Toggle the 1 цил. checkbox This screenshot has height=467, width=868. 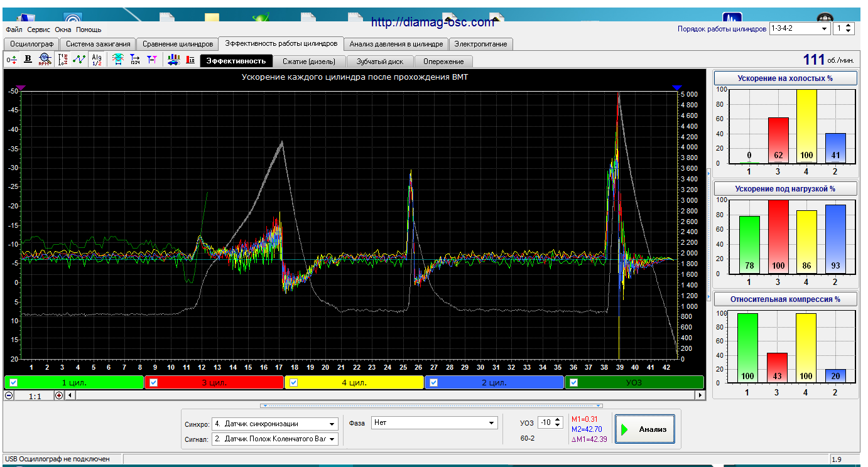tap(13, 382)
